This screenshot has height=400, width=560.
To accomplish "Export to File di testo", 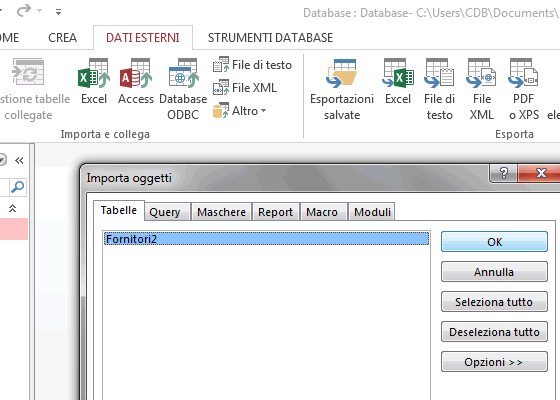I will click(439, 89).
